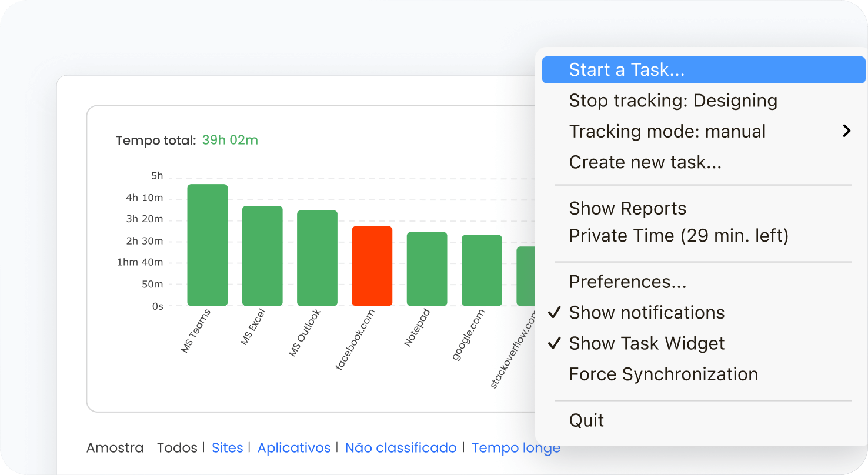Quit the application via menu
This screenshot has width=868, height=475.
(x=586, y=420)
